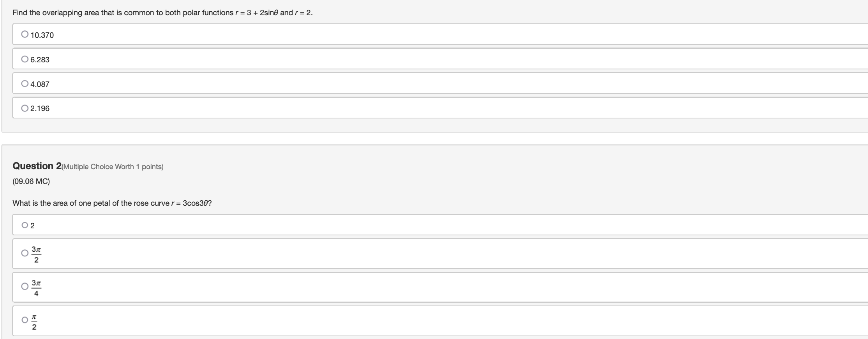Select radio button for answer 2

[x=25, y=225]
